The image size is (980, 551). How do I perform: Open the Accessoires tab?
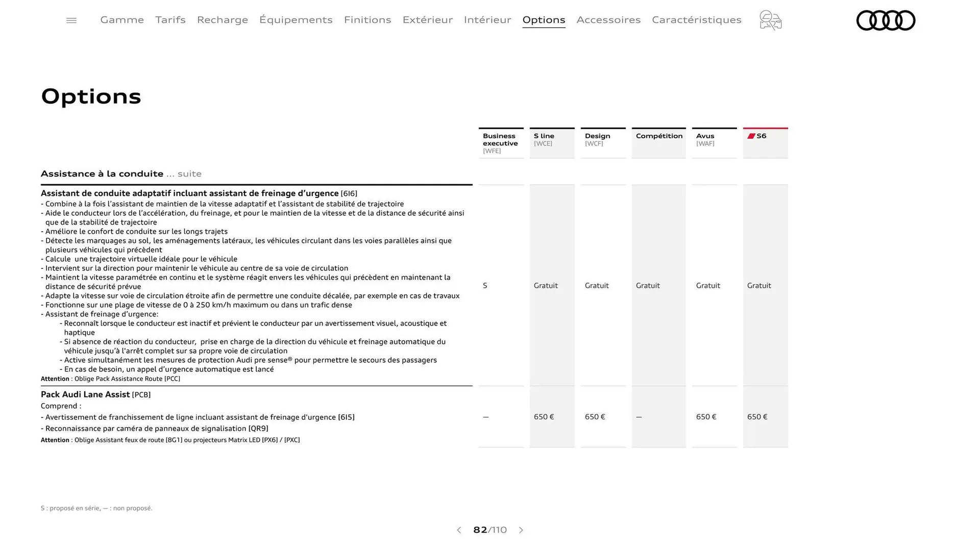click(608, 20)
